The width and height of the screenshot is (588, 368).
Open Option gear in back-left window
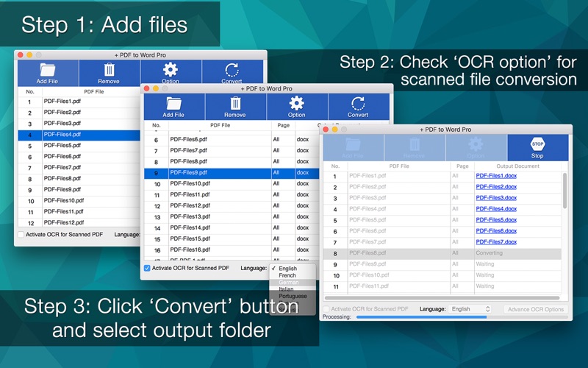click(x=171, y=72)
